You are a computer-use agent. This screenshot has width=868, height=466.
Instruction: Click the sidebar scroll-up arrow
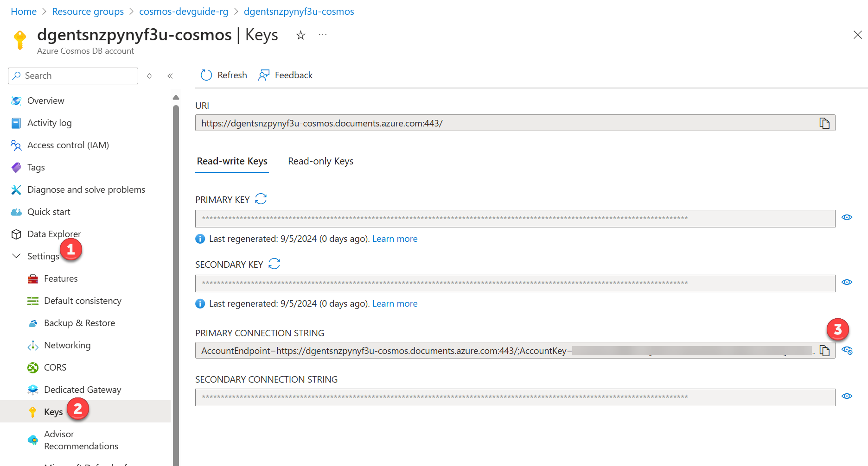click(176, 97)
